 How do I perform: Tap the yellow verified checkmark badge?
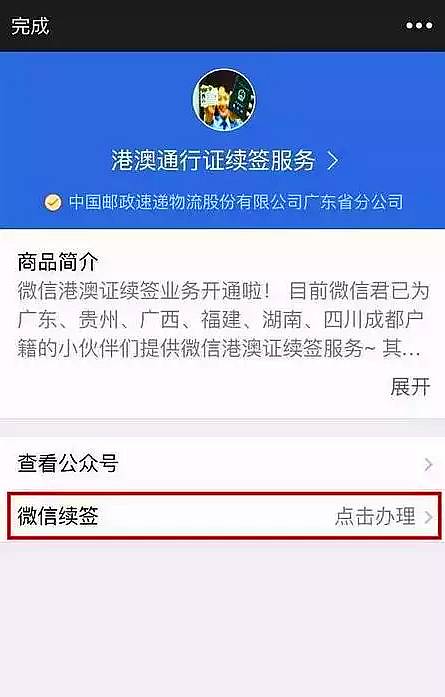pos(53,202)
